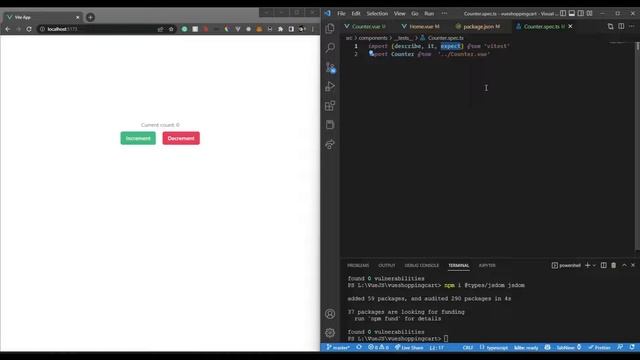The width and height of the screenshot is (640, 360).
Task: Open the Live Share view in activity bar
Action: coord(330,144)
